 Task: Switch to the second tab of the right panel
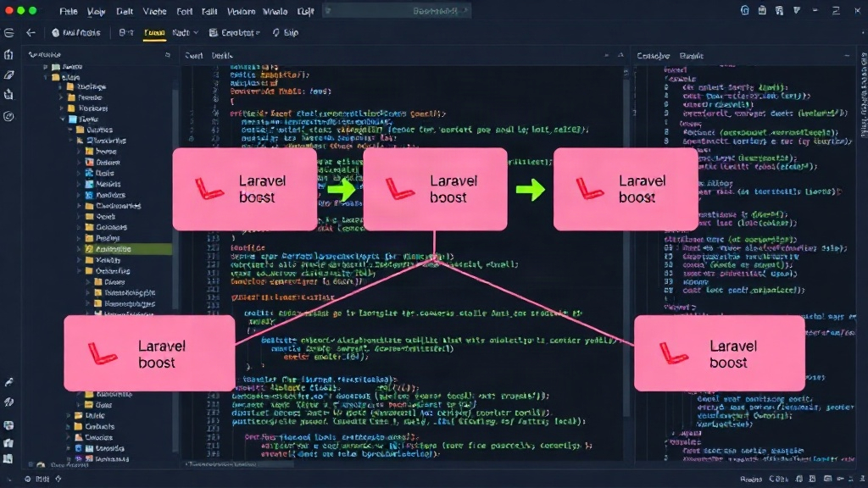pyautogui.click(x=692, y=56)
